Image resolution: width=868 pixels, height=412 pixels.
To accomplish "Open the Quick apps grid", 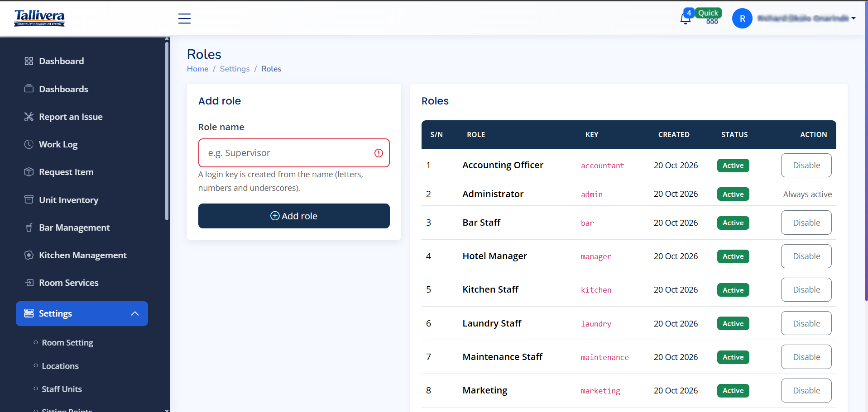I will (x=712, y=20).
